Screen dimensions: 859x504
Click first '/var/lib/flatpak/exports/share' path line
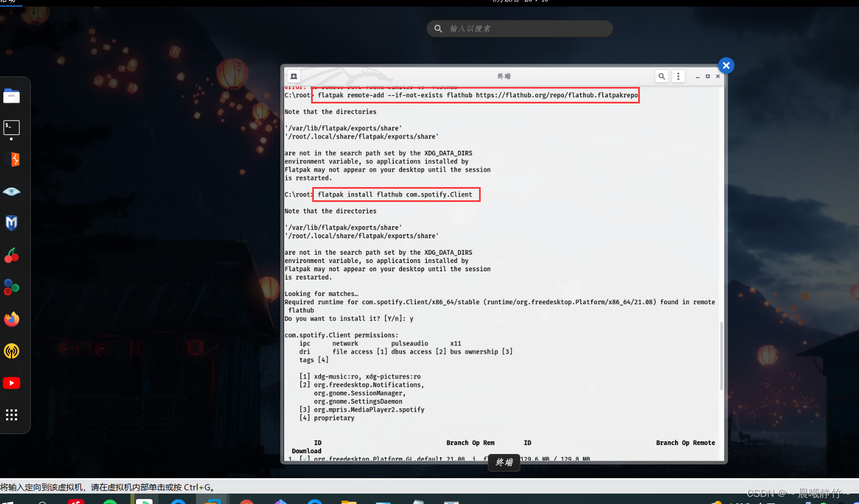(343, 128)
